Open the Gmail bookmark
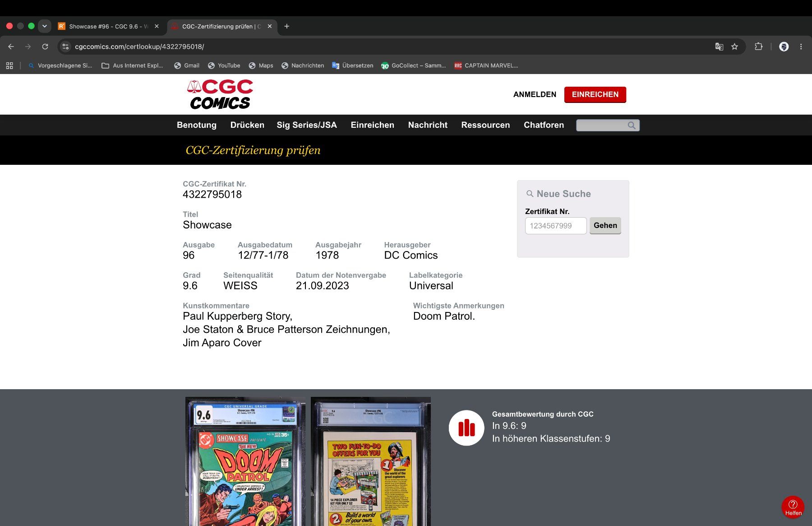 coord(187,65)
